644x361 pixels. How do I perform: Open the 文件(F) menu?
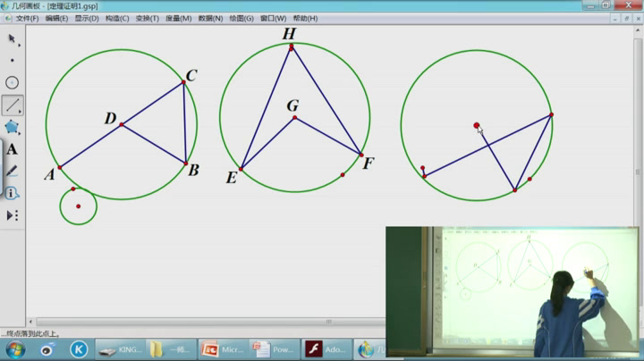click(x=28, y=18)
